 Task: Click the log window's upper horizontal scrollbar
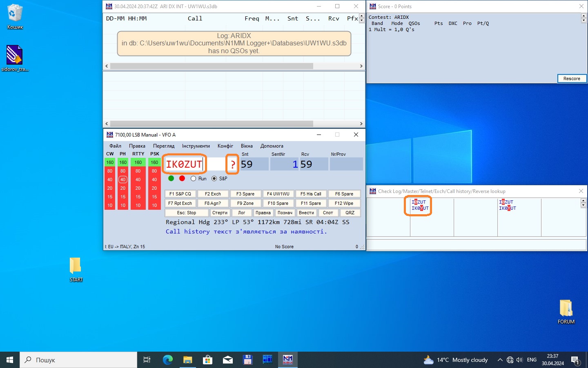(x=212, y=66)
